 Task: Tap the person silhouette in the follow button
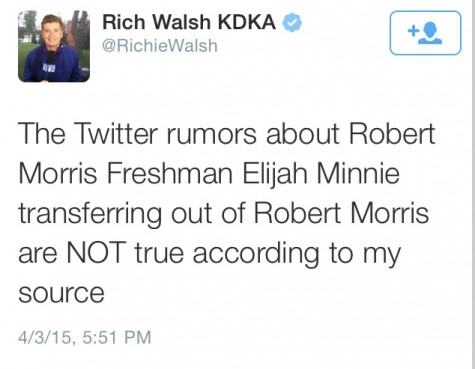point(431,33)
